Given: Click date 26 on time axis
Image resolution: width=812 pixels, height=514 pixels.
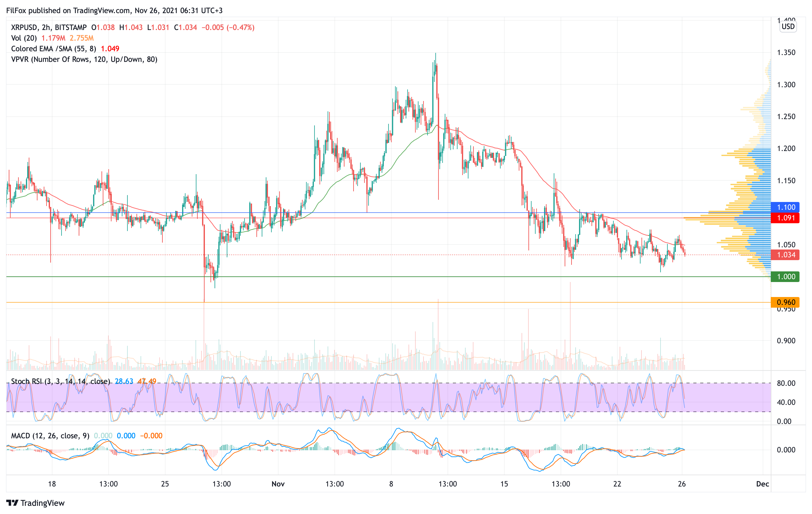Looking at the screenshot, I should pos(681,484).
